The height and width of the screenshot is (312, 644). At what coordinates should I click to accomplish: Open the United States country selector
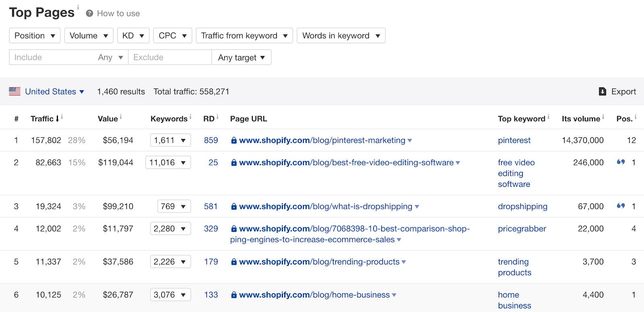click(54, 91)
